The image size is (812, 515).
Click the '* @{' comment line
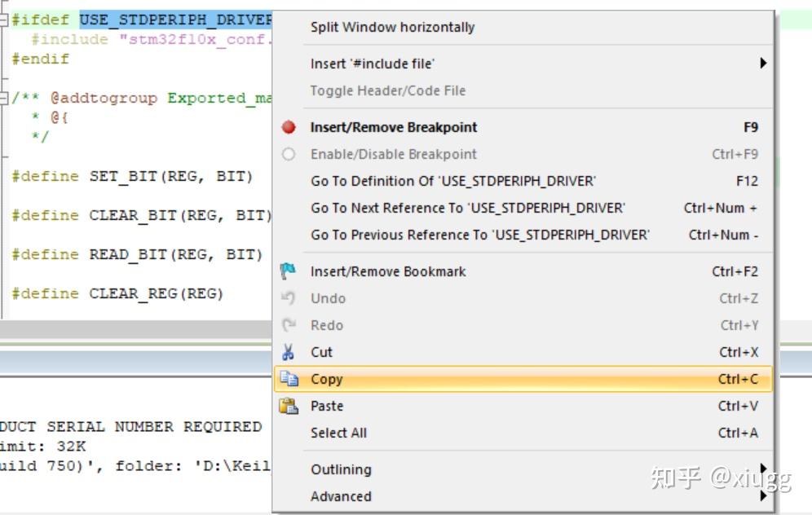pos(50,117)
